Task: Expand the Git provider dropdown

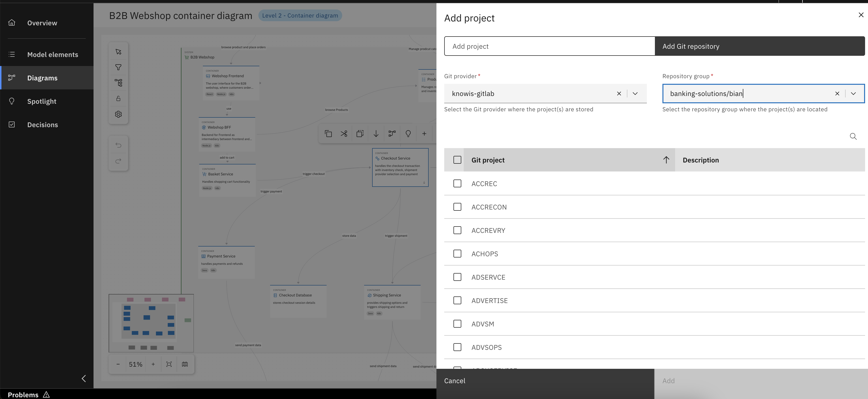Action: click(635, 93)
